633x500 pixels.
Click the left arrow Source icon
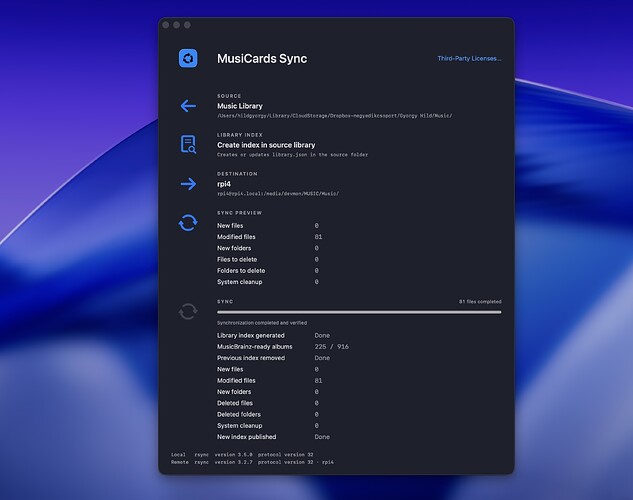pyautogui.click(x=188, y=106)
